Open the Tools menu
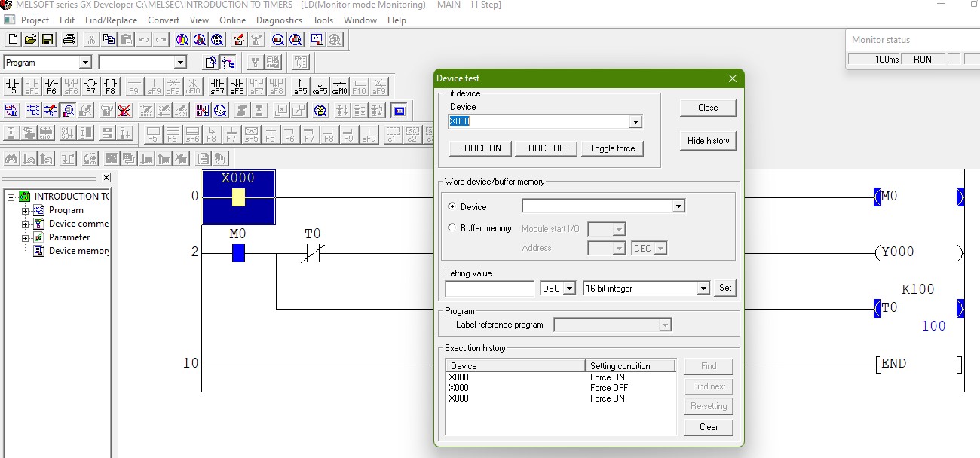980x458 pixels. pos(323,20)
